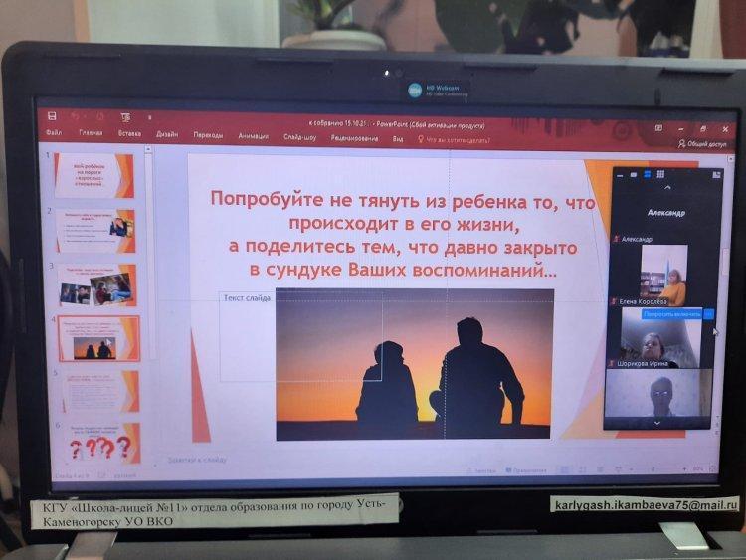The height and width of the screenshot is (560, 746).
Task: Open the Файл menu
Action: pos(54,132)
